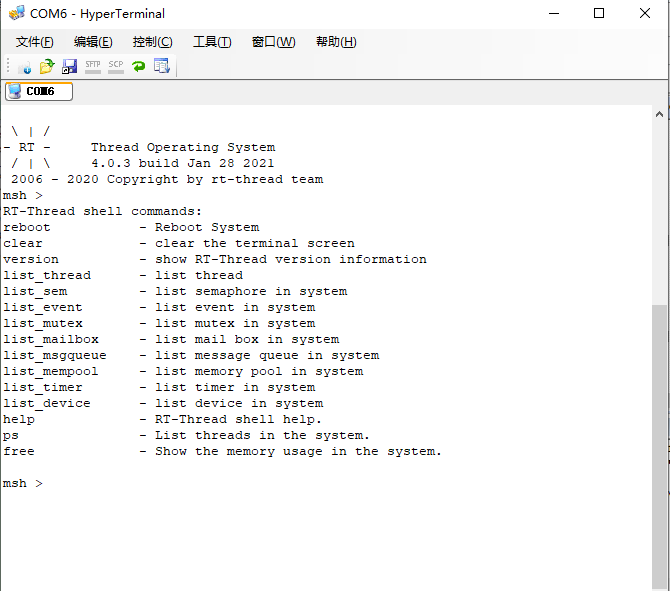Viewport: 670px width, 591px height.
Task: Click the save floppy disk icon
Action: click(70, 66)
